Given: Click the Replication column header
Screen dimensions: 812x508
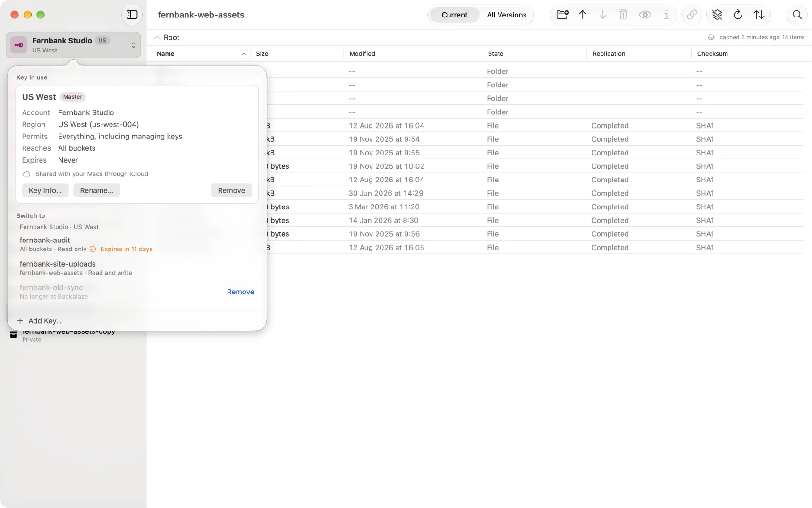Looking at the screenshot, I should (x=639, y=54).
